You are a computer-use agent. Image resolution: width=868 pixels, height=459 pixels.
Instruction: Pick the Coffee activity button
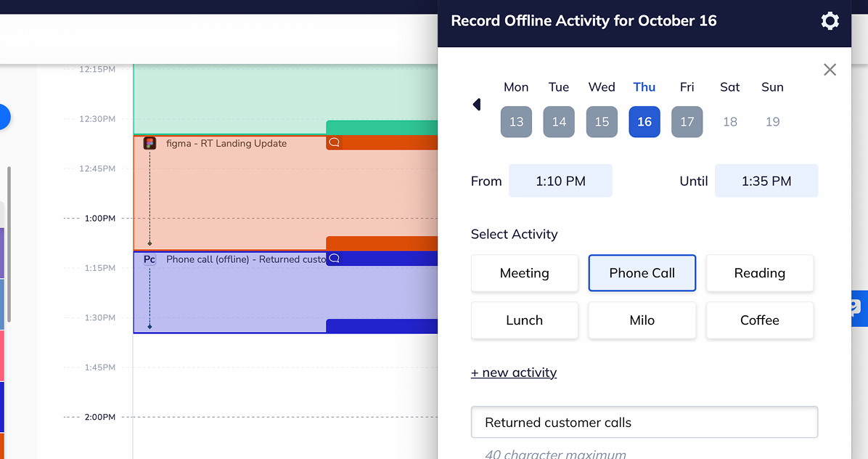point(759,320)
